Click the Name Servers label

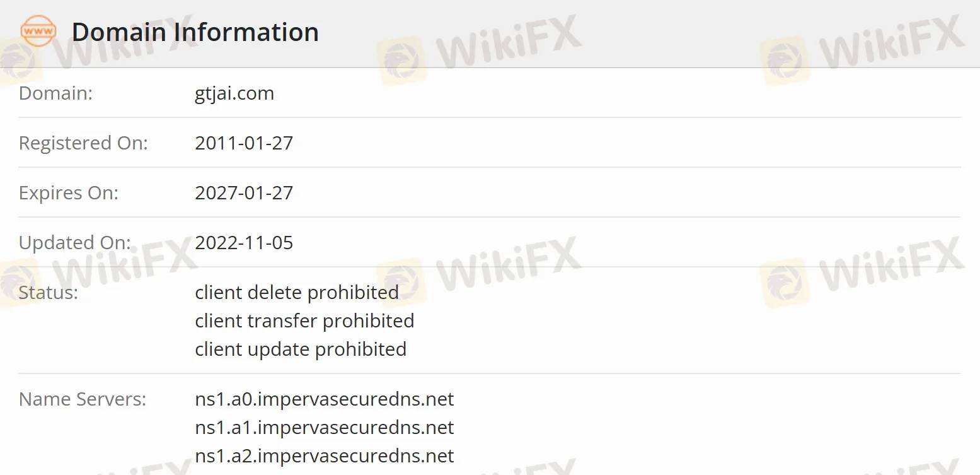point(83,399)
